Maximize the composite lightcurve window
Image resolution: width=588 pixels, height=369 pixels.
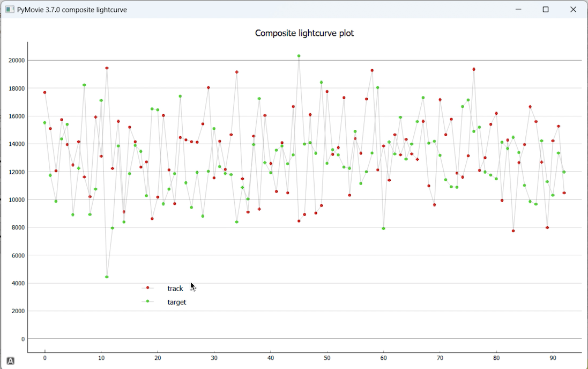(x=546, y=10)
